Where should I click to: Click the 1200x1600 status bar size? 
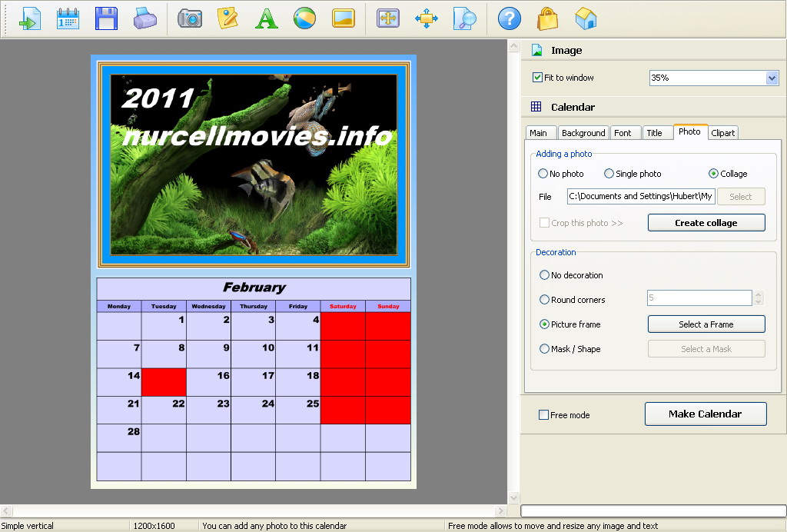point(154,526)
